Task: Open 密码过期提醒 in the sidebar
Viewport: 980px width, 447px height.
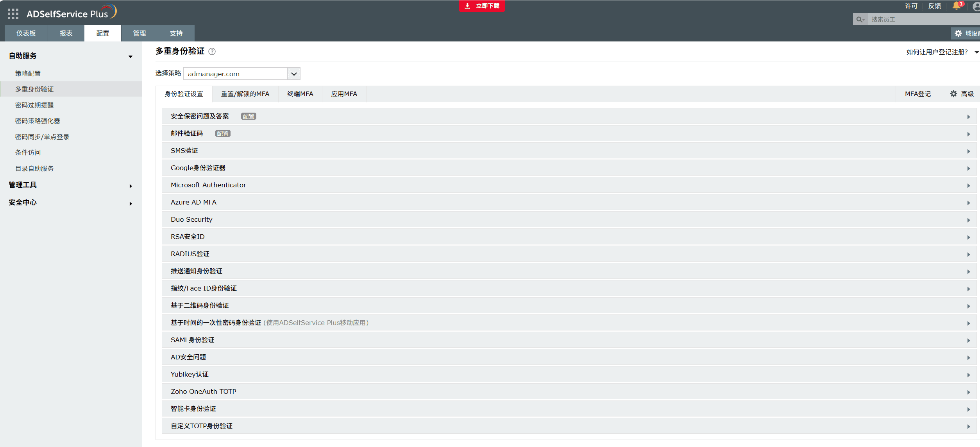Action: tap(34, 105)
